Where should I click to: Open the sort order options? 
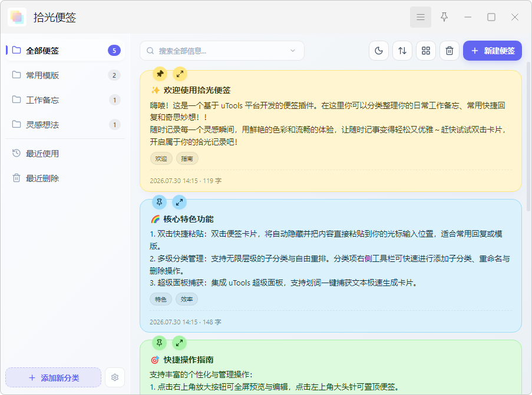pos(402,51)
